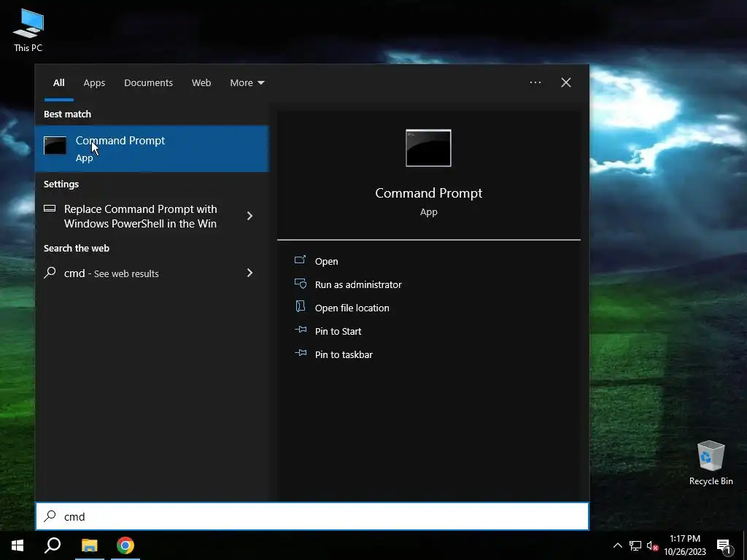
Task: Click magnifier icon inside search box
Action: click(50, 516)
